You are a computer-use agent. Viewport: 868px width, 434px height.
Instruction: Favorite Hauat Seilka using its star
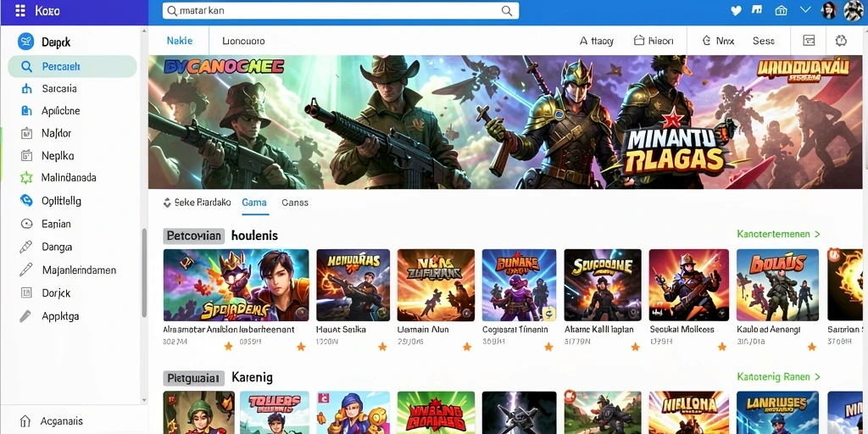point(382,347)
